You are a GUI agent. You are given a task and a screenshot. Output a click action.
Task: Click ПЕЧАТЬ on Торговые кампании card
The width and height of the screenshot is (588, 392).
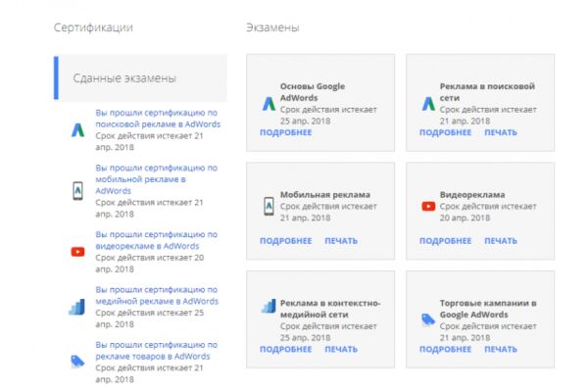(501, 349)
